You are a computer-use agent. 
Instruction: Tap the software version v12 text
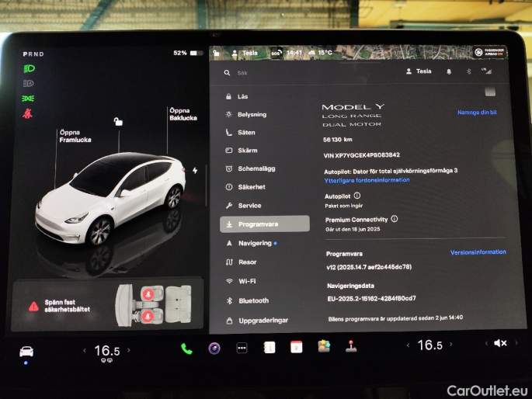pos(369,267)
